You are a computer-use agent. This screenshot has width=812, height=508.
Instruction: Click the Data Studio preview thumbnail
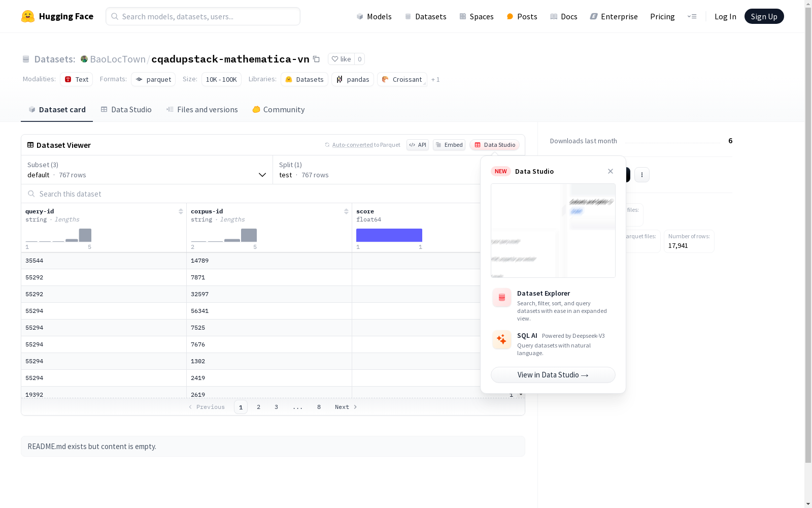(x=553, y=231)
